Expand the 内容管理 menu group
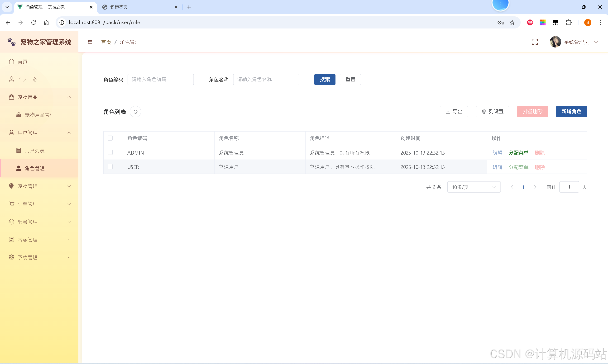The height and width of the screenshot is (364, 608). point(39,239)
